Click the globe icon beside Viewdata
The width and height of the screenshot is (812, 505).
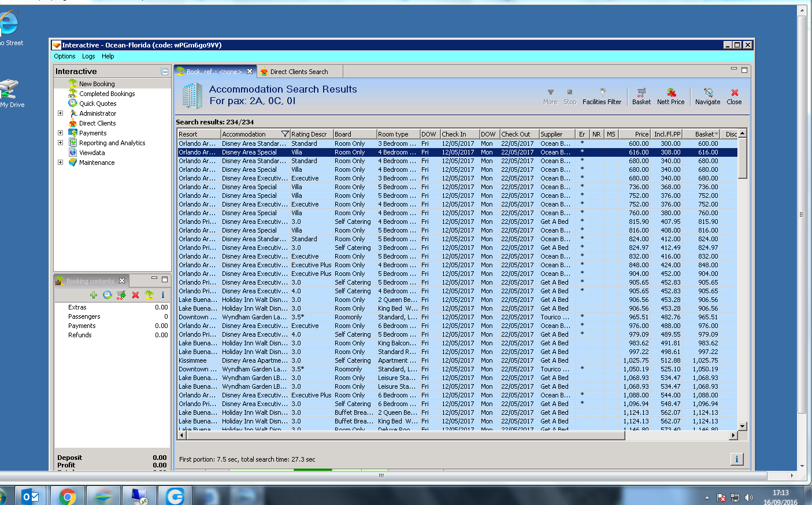tap(73, 153)
